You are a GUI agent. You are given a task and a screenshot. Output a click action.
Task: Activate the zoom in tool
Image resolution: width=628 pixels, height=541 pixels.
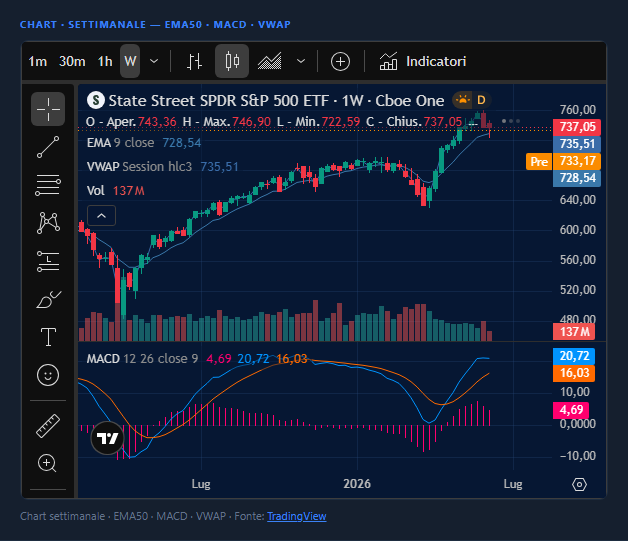tap(47, 463)
